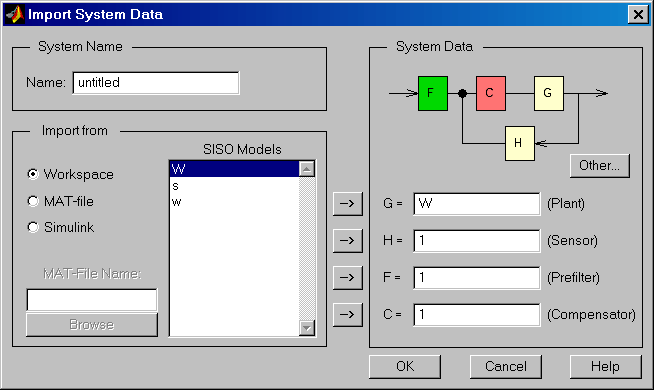Click the SISO list scroll down arrow

coord(307,328)
